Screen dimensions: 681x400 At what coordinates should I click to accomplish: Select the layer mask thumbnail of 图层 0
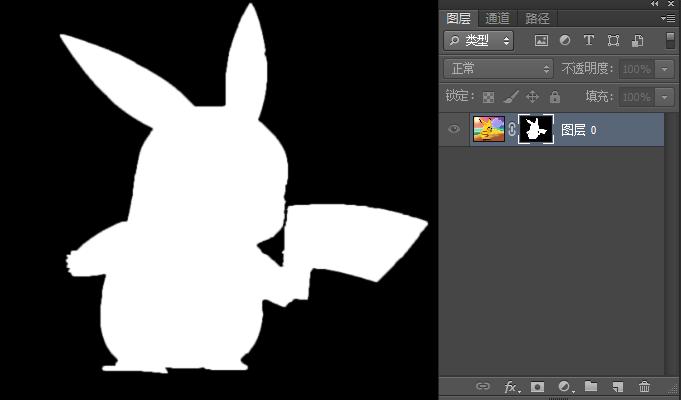[x=537, y=129]
